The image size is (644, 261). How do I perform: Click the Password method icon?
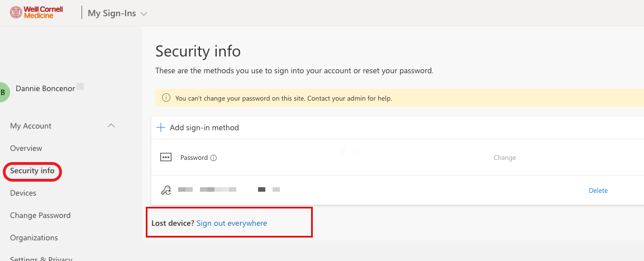click(165, 158)
